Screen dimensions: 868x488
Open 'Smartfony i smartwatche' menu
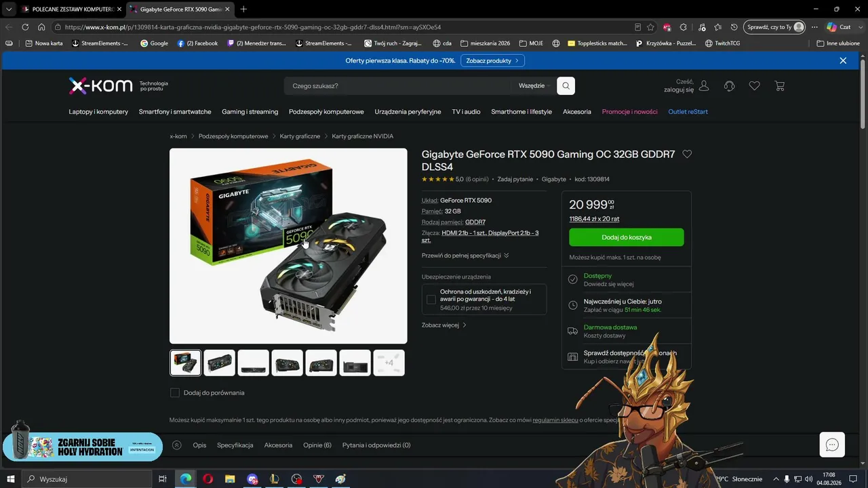point(175,112)
